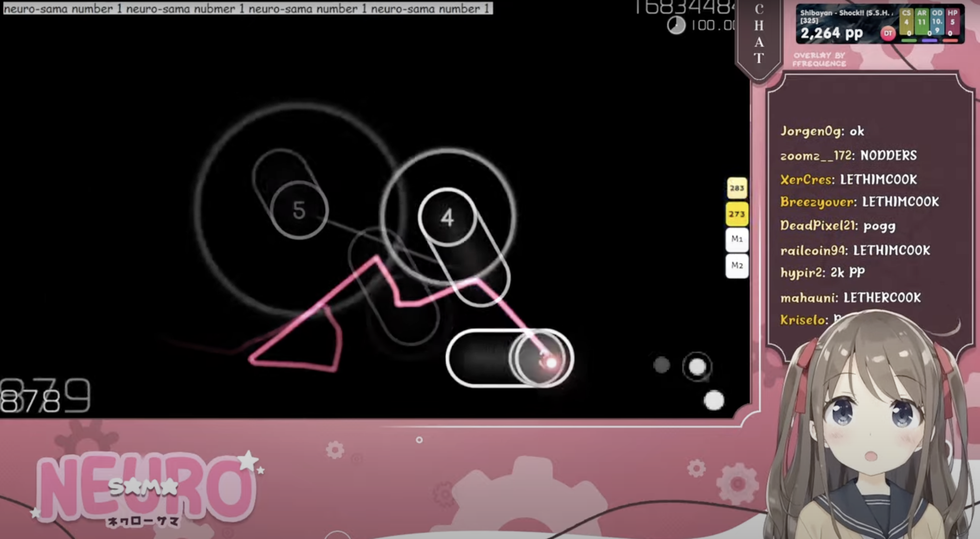The width and height of the screenshot is (980, 539).
Task: Click the 100.00 accuracy value
Action: (x=713, y=25)
